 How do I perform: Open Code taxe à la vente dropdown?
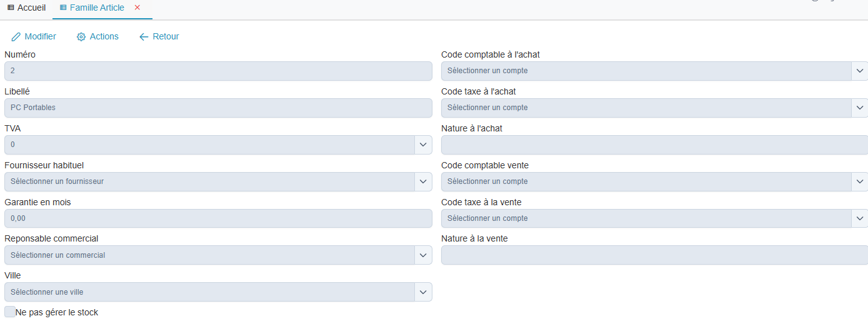click(x=859, y=218)
